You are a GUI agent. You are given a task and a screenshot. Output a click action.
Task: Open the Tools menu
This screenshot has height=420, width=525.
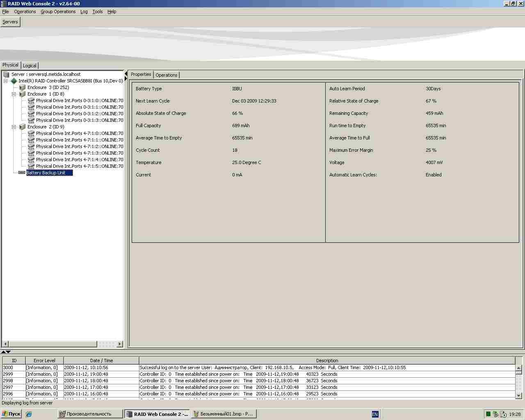click(97, 11)
